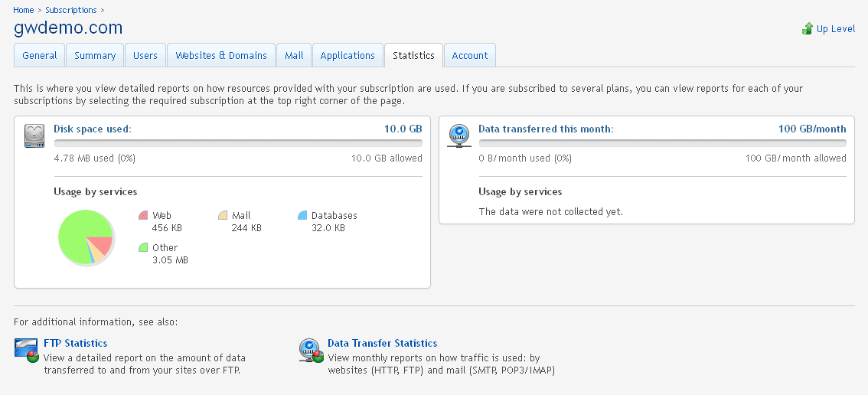868x395 pixels.
Task: Switch to the Account tab
Action: pos(470,56)
